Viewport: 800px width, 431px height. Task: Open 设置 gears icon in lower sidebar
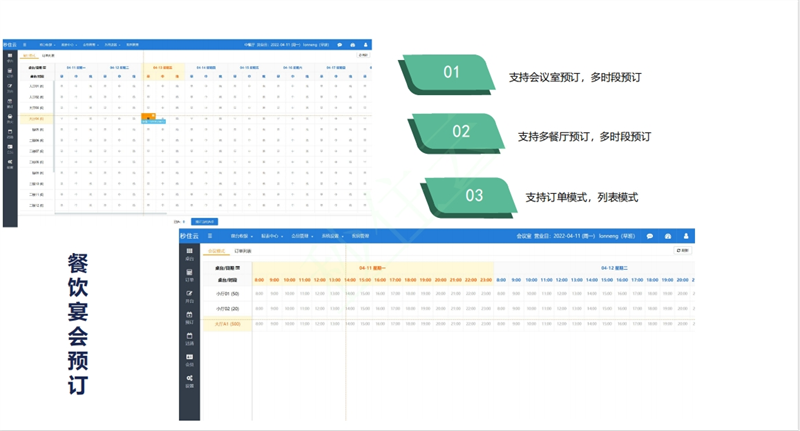click(x=189, y=381)
